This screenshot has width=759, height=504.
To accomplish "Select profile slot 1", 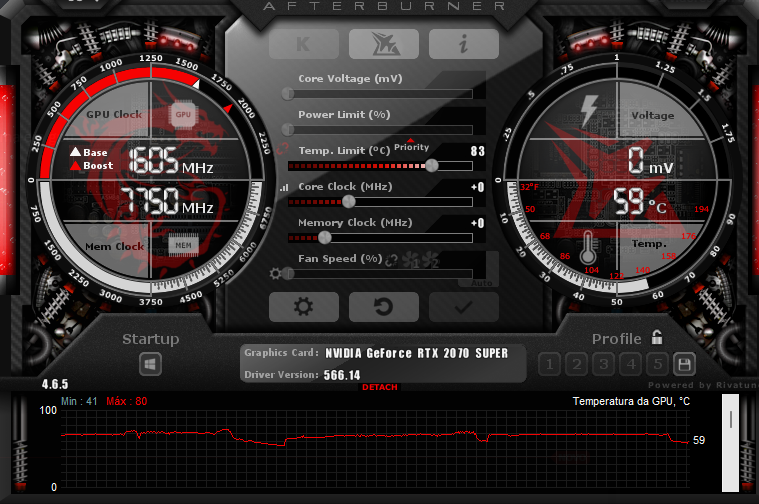I will 549,364.
